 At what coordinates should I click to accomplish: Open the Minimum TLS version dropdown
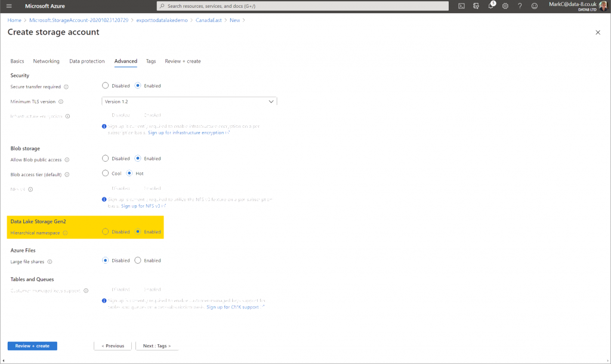pyautogui.click(x=189, y=101)
